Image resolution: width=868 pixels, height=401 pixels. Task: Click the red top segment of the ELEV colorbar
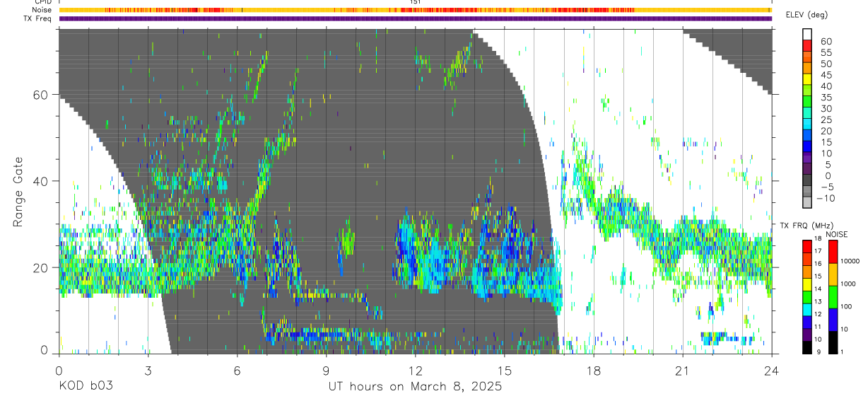point(808,46)
